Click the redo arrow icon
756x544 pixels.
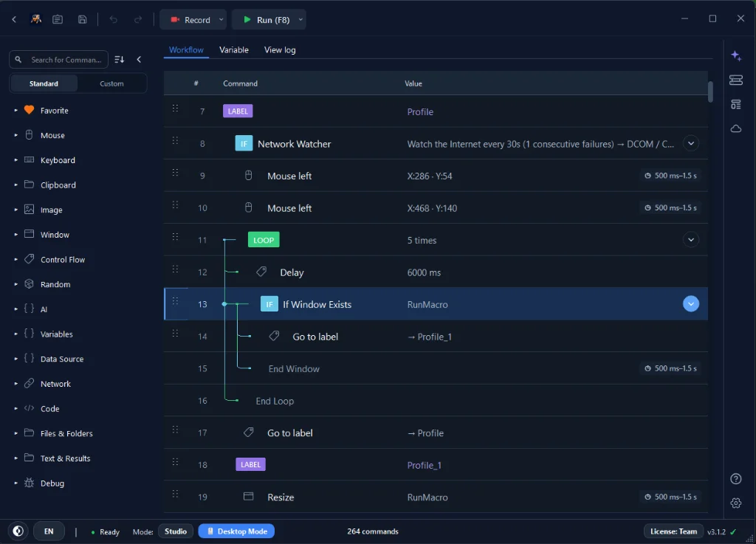tap(138, 20)
